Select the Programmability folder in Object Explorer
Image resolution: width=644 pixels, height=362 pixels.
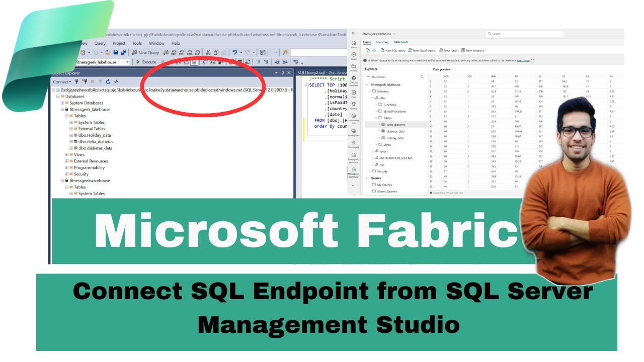click(x=89, y=167)
